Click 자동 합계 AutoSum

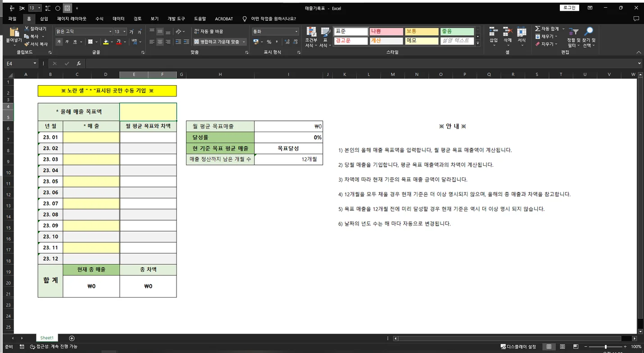coord(547,29)
